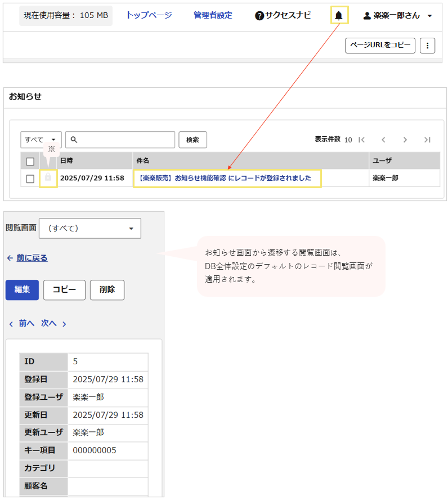448x500 pixels.
Task: Go to previous notifications page arrow
Action: pyautogui.click(x=383, y=140)
